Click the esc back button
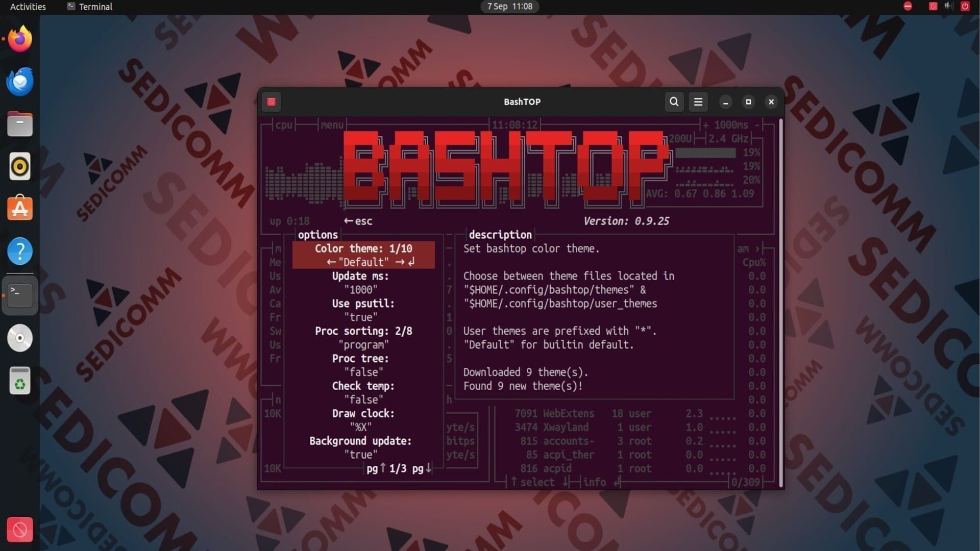Image resolution: width=980 pixels, height=551 pixels. (358, 221)
